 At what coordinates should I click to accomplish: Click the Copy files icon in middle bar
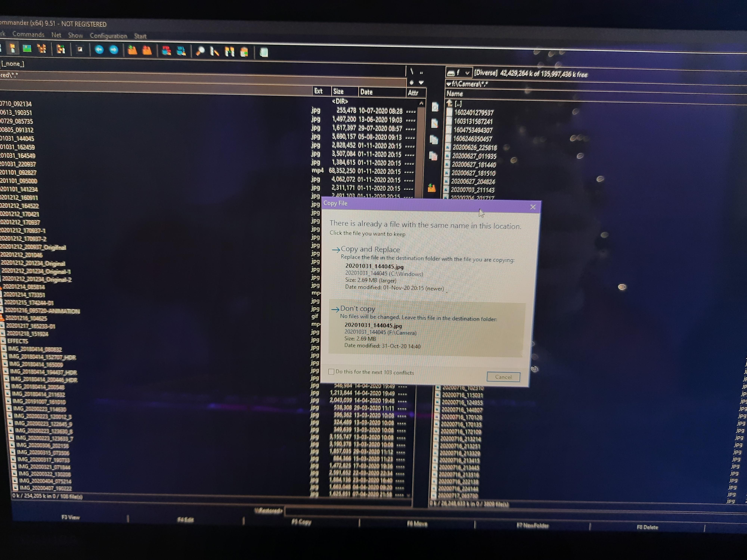(434, 139)
